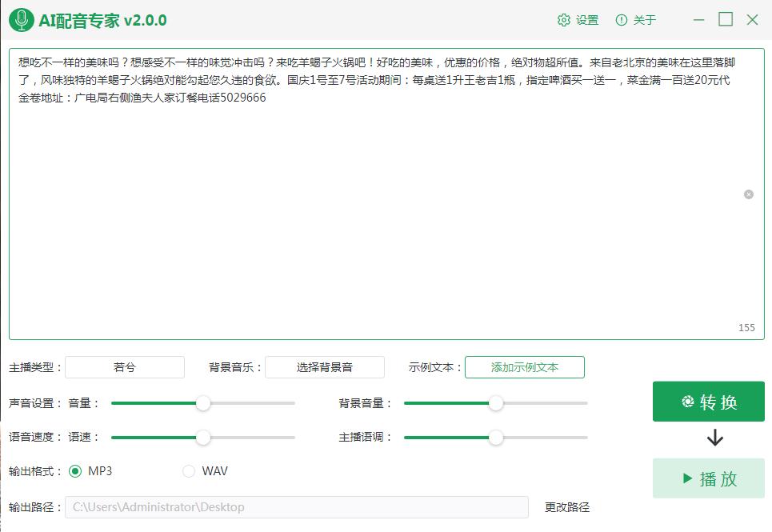772x532 pixels.
Task: Open the 若兮 voice anchor selector
Action: tap(124, 366)
